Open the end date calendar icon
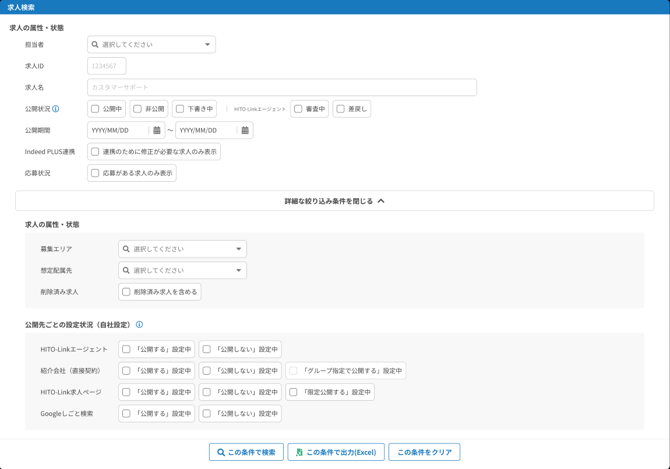The image size is (670, 469). tap(245, 130)
